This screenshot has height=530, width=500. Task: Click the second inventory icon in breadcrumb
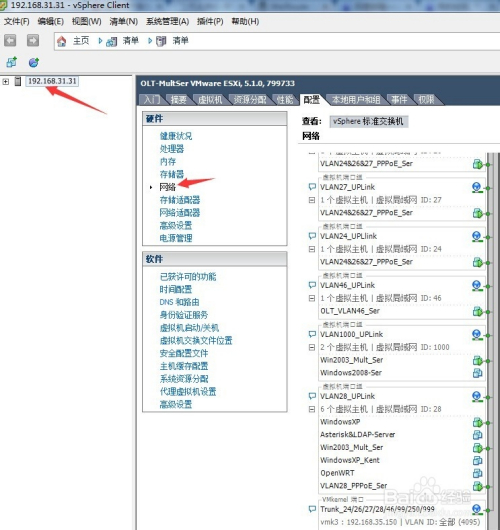click(x=161, y=42)
